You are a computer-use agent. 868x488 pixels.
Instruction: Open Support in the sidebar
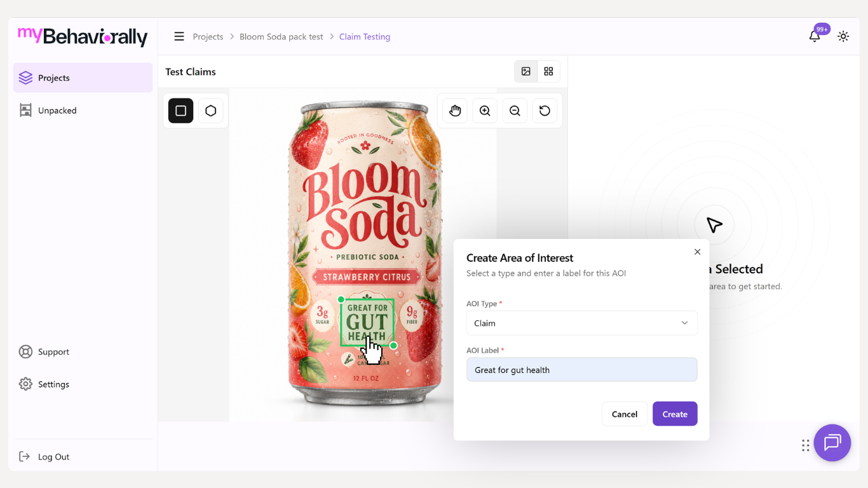point(83,352)
